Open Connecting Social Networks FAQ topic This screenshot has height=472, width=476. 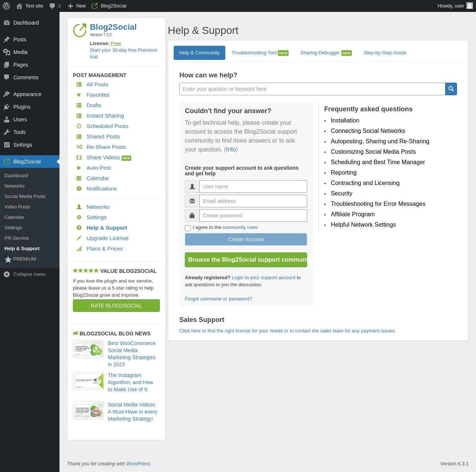pyautogui.click(x=368, y=131)
